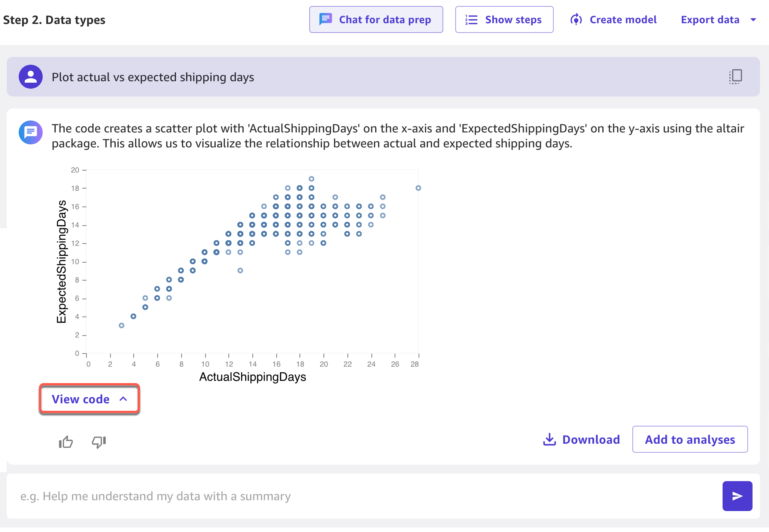Click the Step 2. Data types heading
The image size is (769, 532).
pos(54,19)
